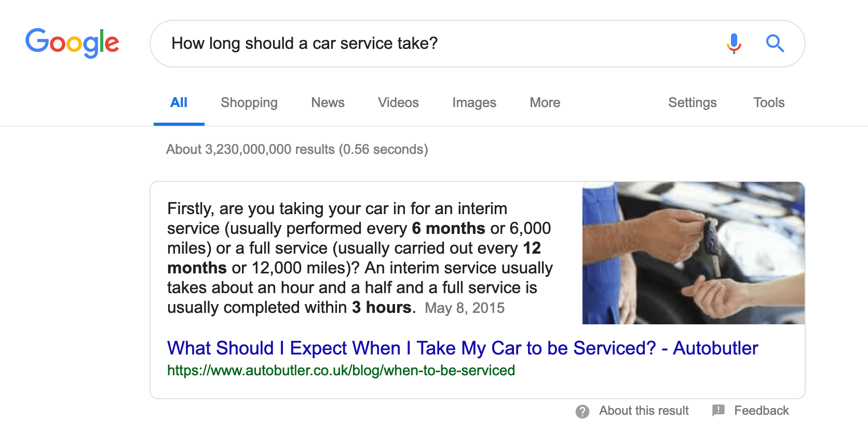
Task: Open the Settings menu
Action: [x=692, y=102]
